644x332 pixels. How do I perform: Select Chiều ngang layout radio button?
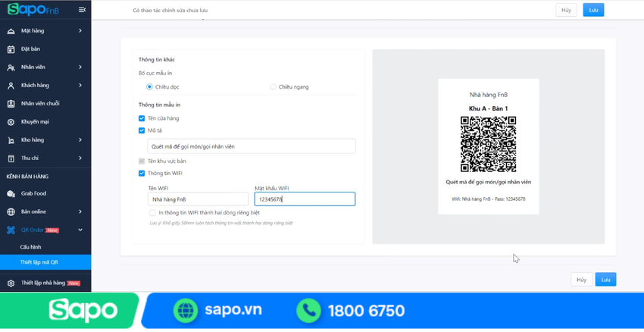(x=273, y=86)
